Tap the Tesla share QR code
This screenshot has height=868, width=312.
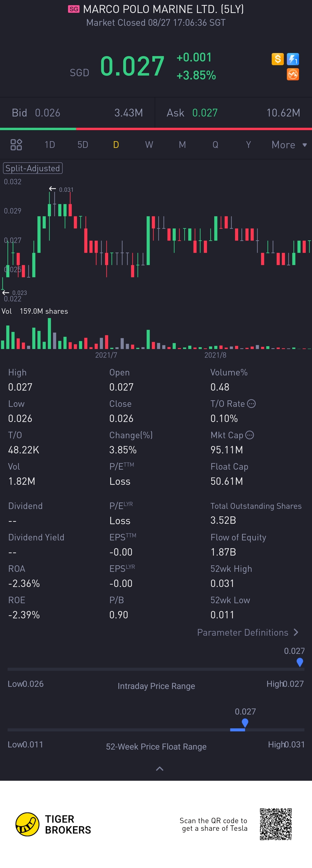276,824
